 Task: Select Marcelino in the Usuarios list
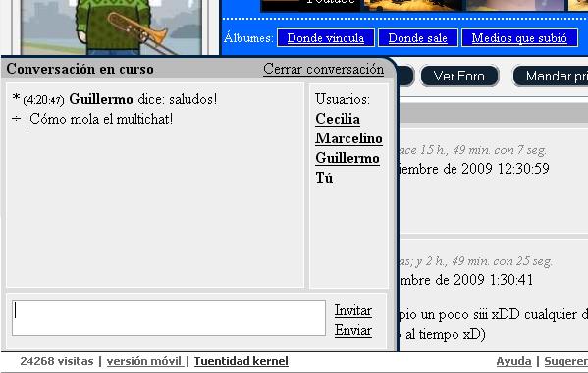pos(348,138)
